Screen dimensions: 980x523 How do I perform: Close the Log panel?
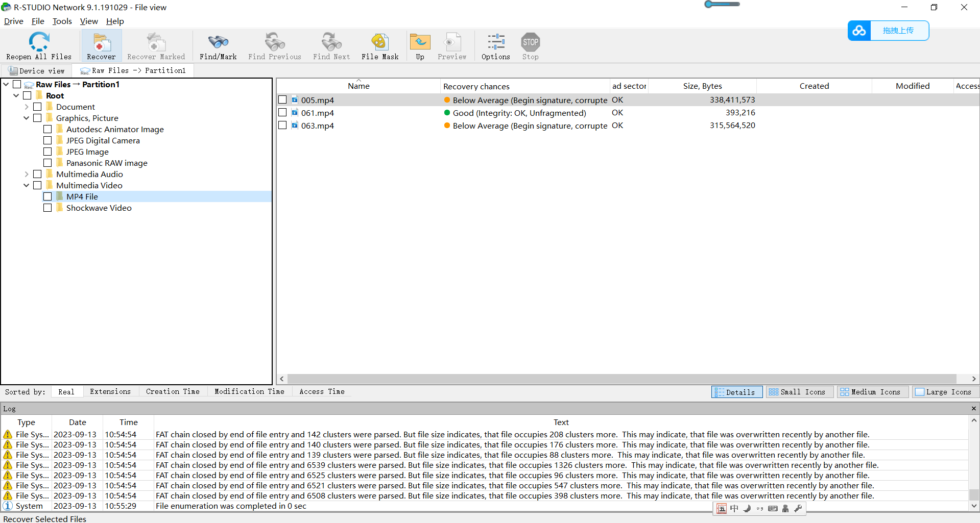click(x=973, y=408)
